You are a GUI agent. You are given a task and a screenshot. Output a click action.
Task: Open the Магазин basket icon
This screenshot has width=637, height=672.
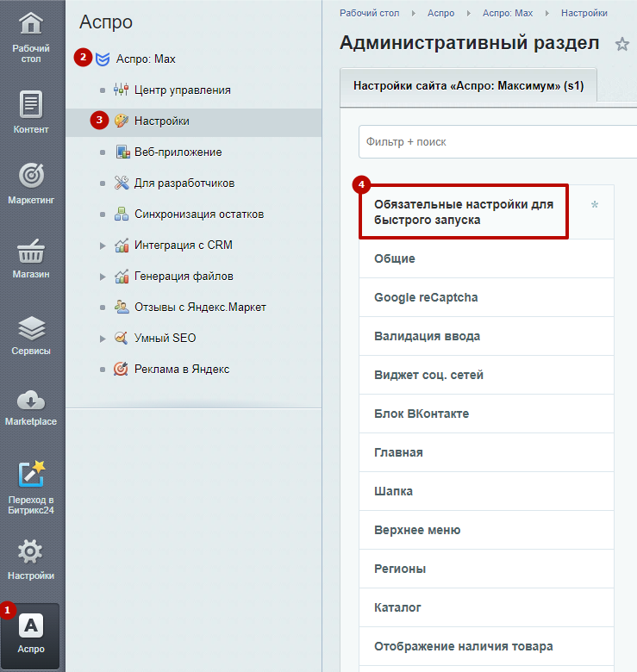click(31, 252)
